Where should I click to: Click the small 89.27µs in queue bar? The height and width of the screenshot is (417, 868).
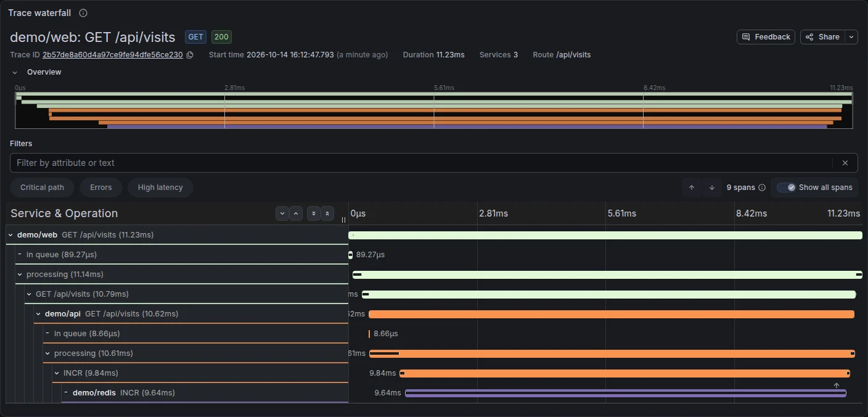point(351,255)
